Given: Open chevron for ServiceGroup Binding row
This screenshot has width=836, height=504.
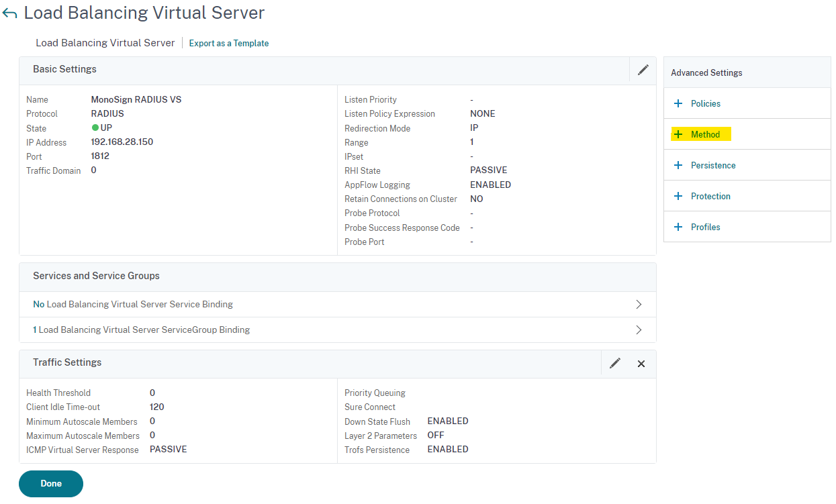Looking at the screenshot, I should [639, 330].
